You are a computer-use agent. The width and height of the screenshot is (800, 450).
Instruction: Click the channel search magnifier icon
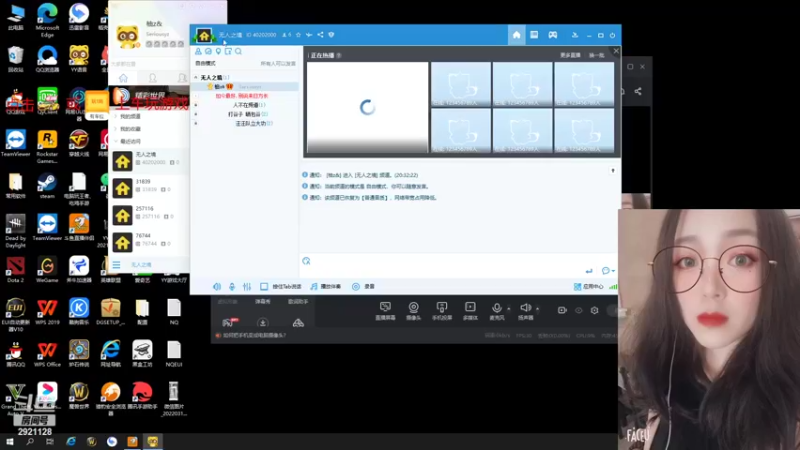(238, 51)
